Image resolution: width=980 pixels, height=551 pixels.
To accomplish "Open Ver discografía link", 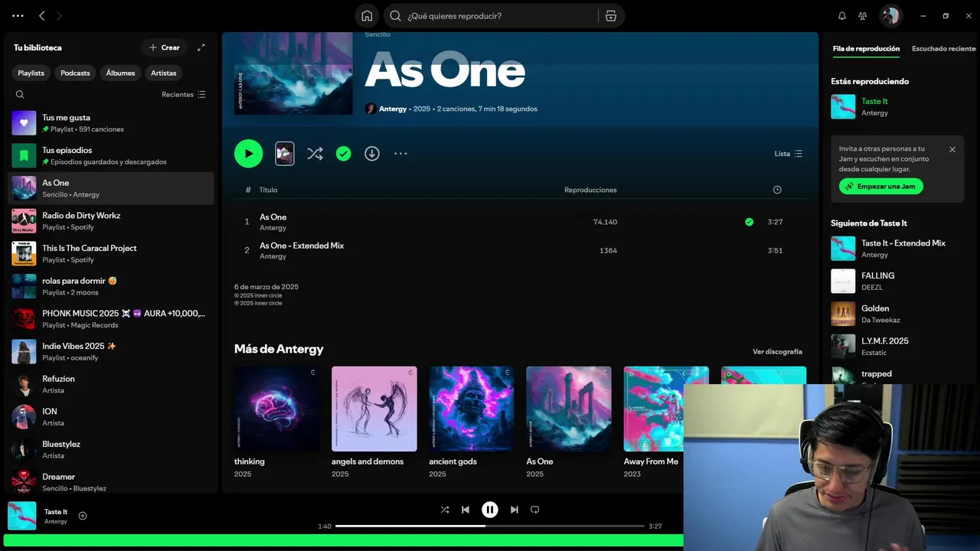I will click(x=777, y=351).
